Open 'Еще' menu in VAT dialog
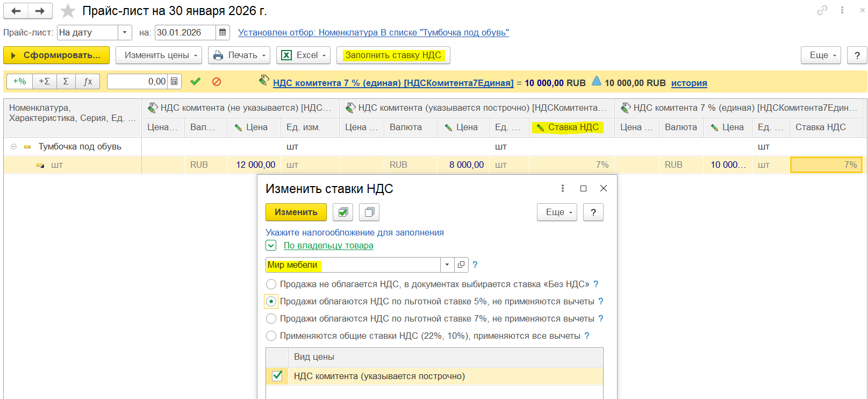Viewport: 868px width, 399px height. 557,212
